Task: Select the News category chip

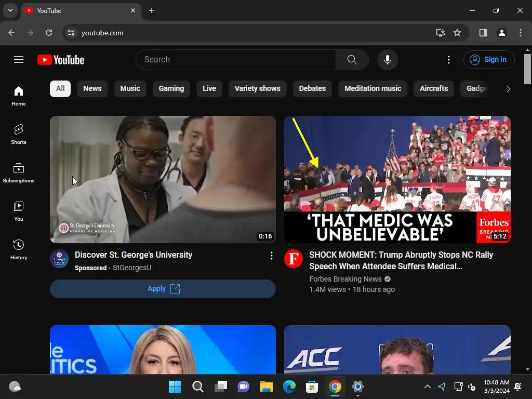Action: coord(92,88)
